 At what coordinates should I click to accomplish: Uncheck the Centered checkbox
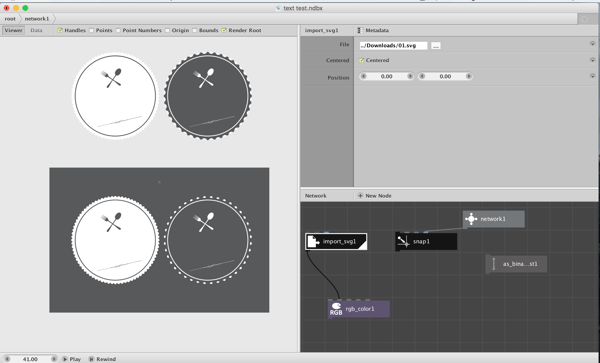(x=361, y=60)
